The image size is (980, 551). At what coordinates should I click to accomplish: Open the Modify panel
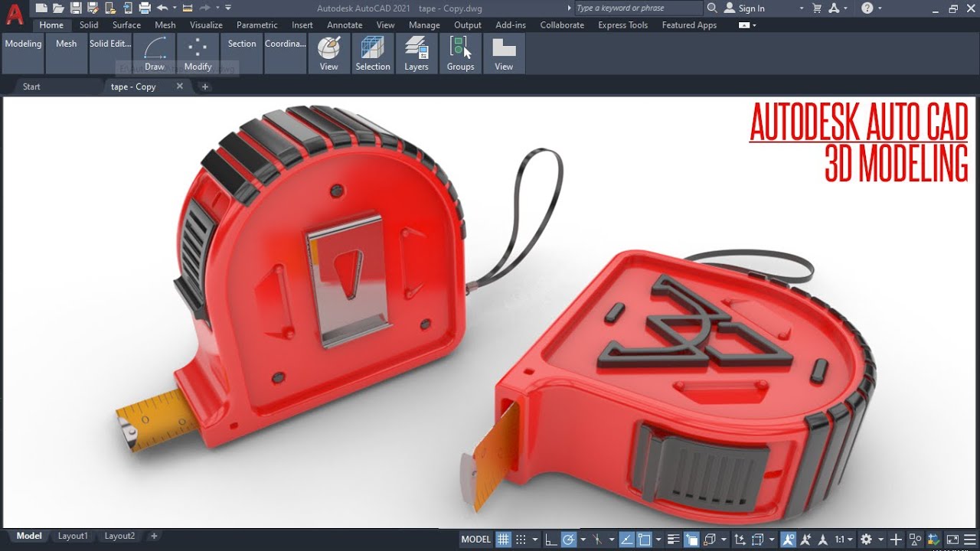[x=198, y=53]
